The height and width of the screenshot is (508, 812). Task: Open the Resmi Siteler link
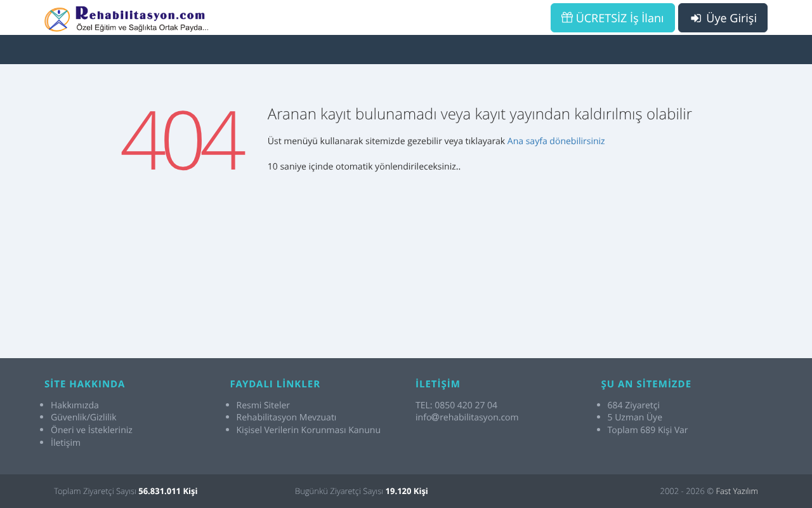[x=263, y=405]
